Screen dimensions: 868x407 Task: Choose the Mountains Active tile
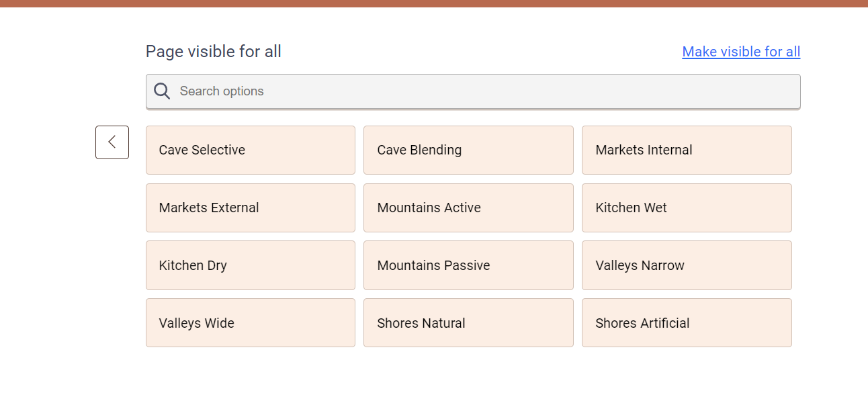[x=468, y=208]
